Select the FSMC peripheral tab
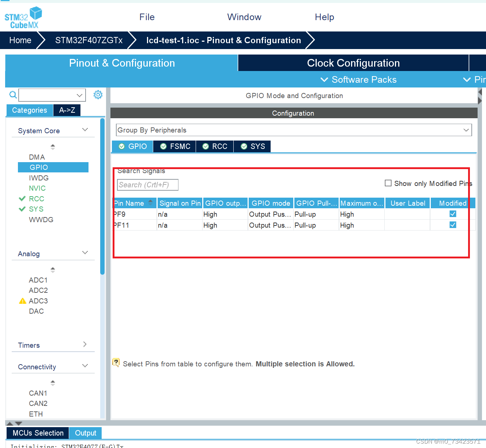Screen dimensions: 486x448 175,146
